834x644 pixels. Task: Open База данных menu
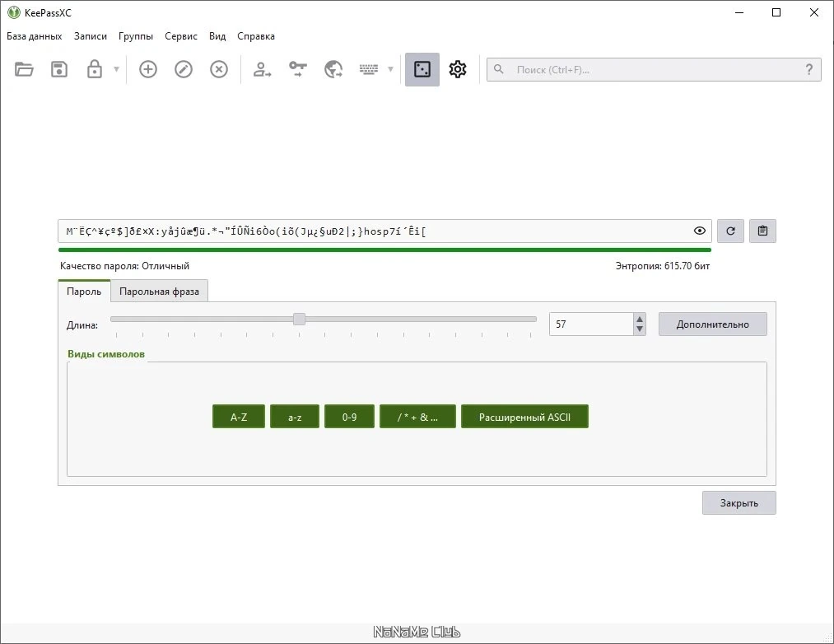click(35, 36)
